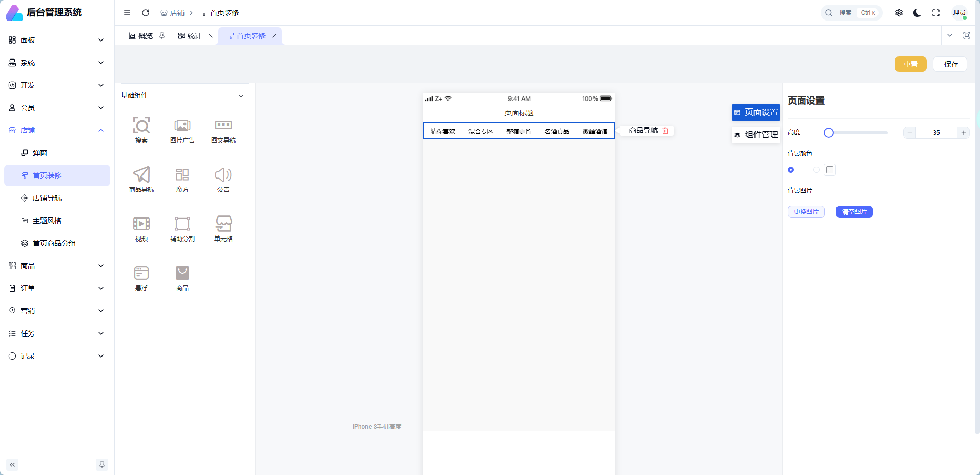Click the 高度 height slider handle
This screenshot has height=475, width=980.
click(x=829, y=133)
